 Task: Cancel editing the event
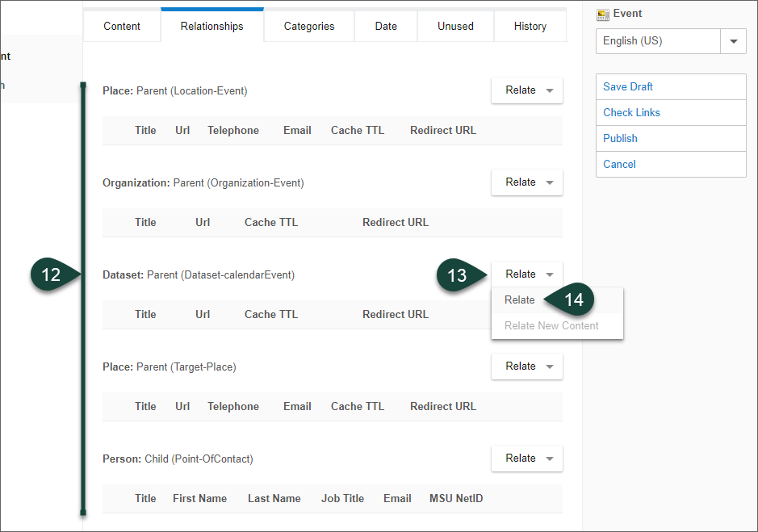point(619,164)
